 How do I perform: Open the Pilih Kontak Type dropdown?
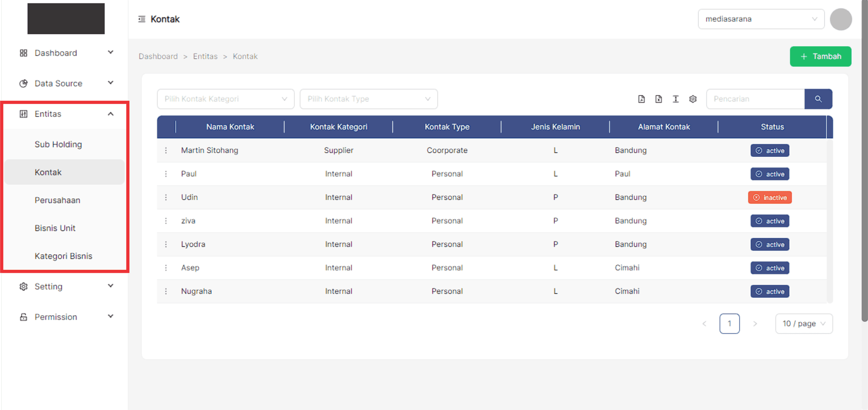coord(368,99)
